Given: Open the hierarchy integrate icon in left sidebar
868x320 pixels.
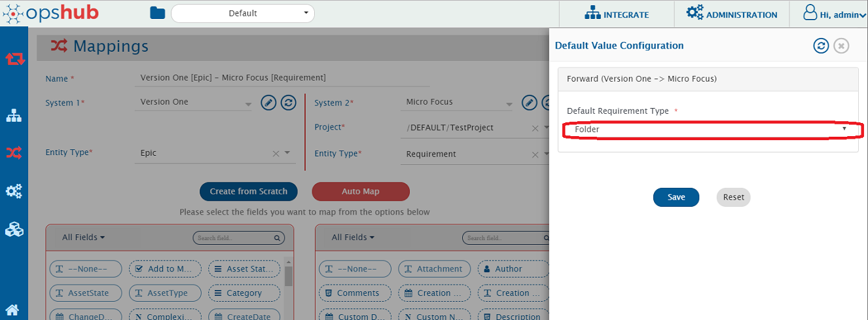Looking at the screenshot, I should (x=14, y=116).
